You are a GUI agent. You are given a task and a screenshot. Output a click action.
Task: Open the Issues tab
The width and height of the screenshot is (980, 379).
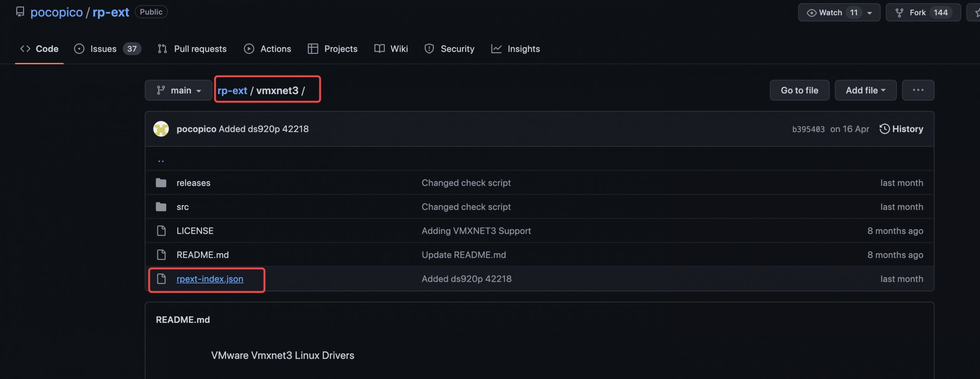coord(108,49)
